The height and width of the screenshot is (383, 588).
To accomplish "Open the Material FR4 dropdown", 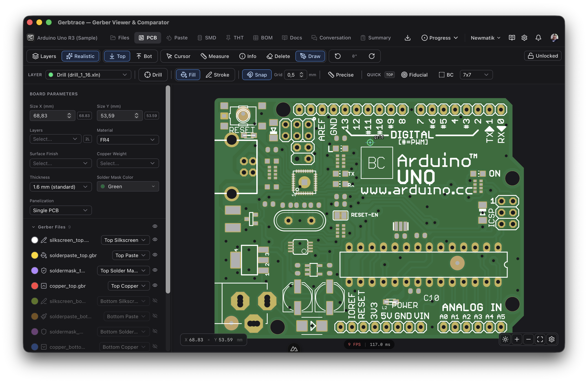I will click(128, 140).
